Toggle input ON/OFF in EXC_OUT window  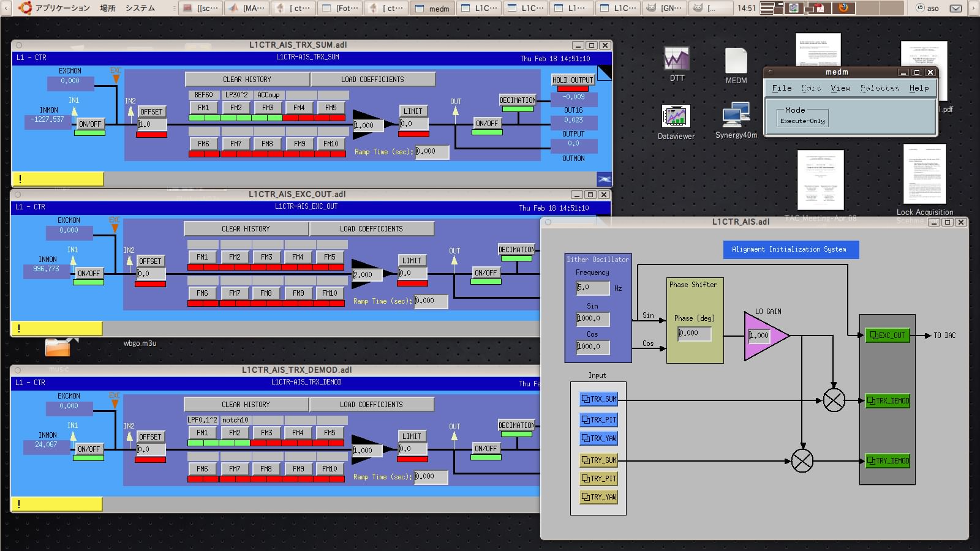[89, 273]
